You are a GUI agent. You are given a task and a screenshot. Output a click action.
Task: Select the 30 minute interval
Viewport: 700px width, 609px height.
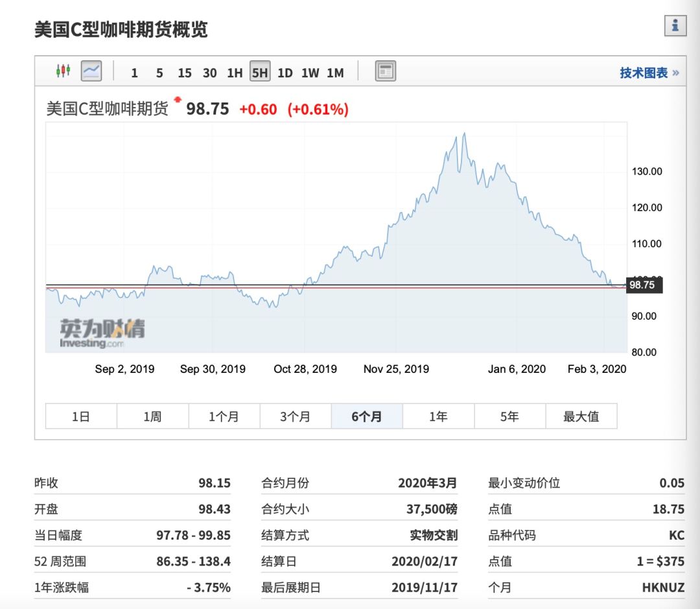[210, 73]
